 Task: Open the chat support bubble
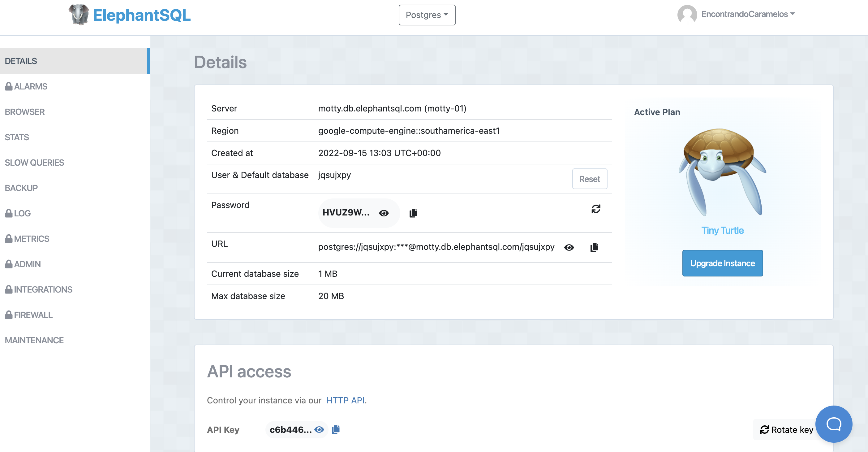[833, 424]
